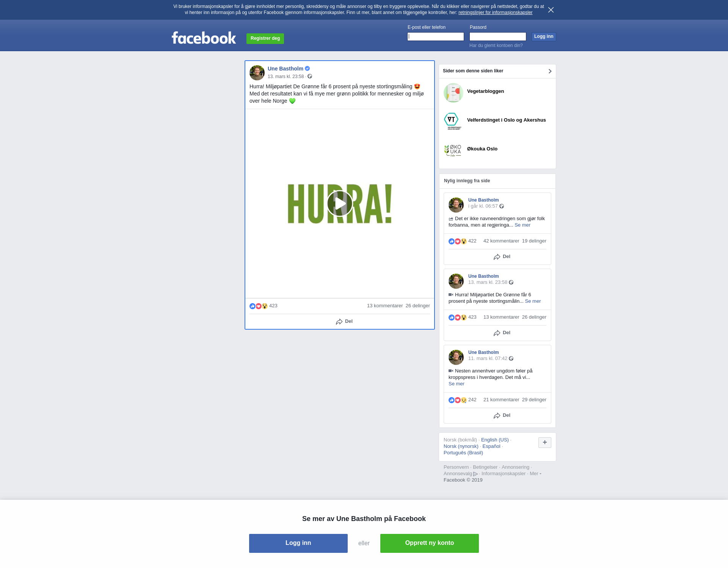Click the love reaction icon on the main post
Viewport: 728px width, 568px height.
coord(259,306)
